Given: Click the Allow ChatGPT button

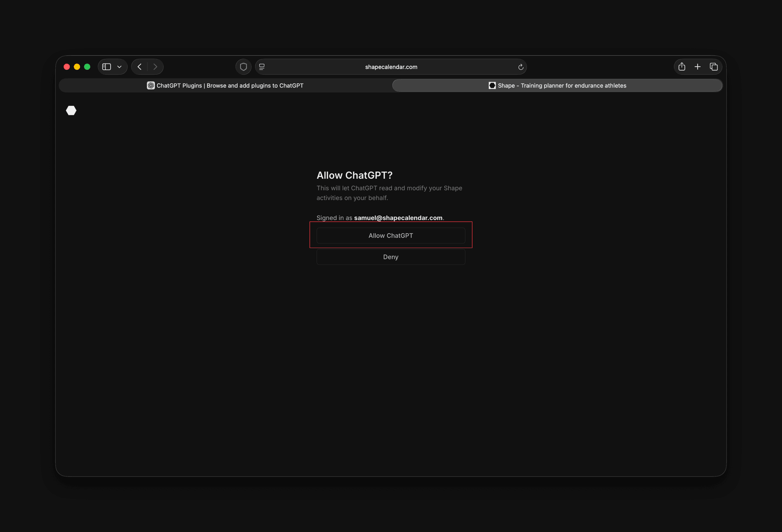Looking at the screenshot, I should pos(391,236).
